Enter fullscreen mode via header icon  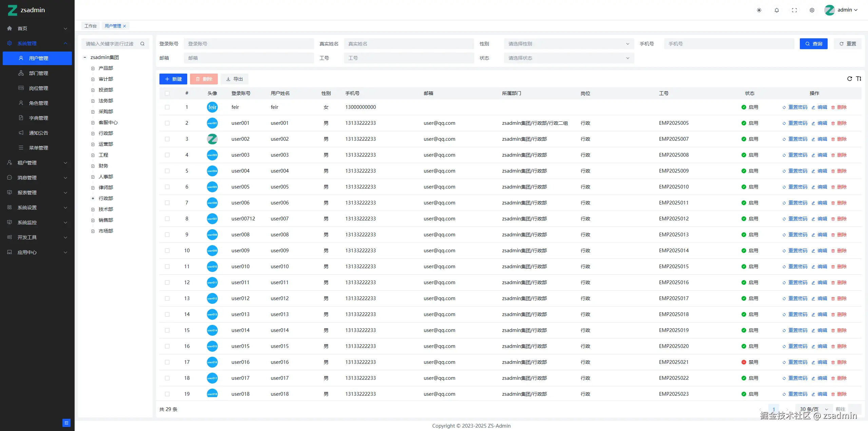click(794, 10)
